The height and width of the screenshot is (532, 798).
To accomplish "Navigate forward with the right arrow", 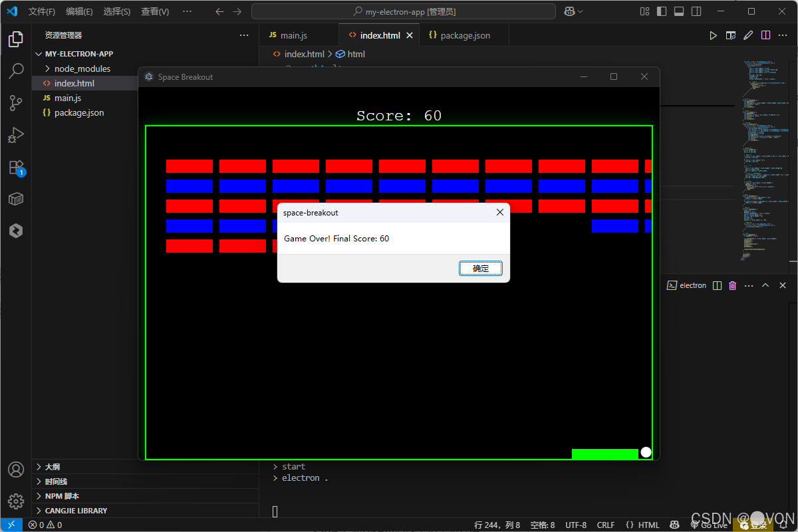I will pyautogui.click(x=237, y=11).
